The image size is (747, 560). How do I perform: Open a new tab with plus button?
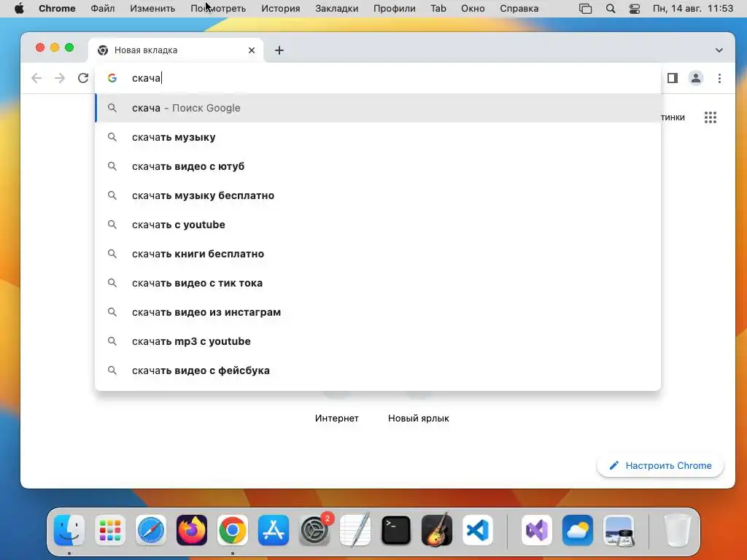click(x=279, y=50)
